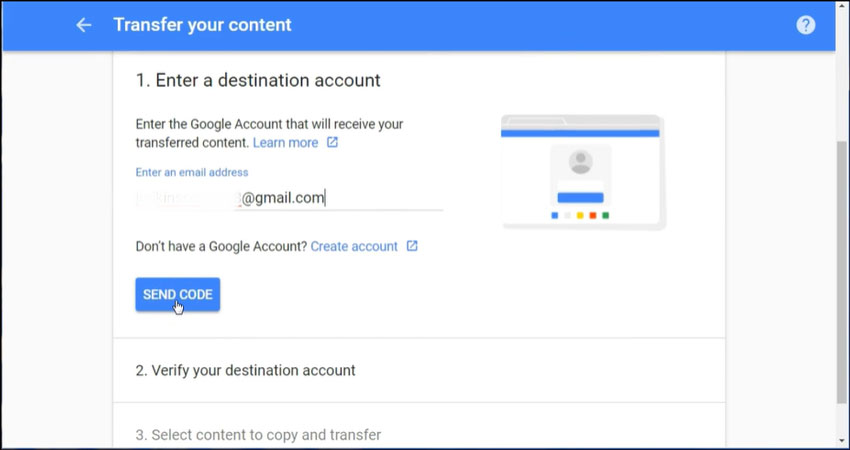Click the Transfer your content page title

pyautogui.click(x=202, y=25)
